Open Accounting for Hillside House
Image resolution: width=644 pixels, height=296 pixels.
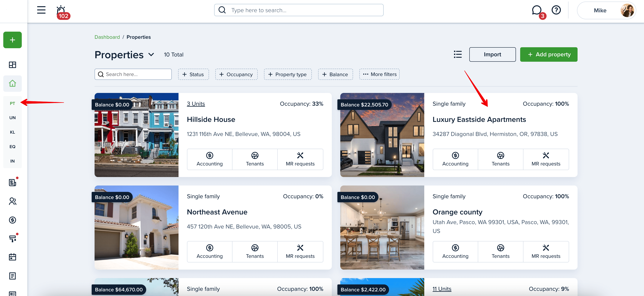[210, 159]
